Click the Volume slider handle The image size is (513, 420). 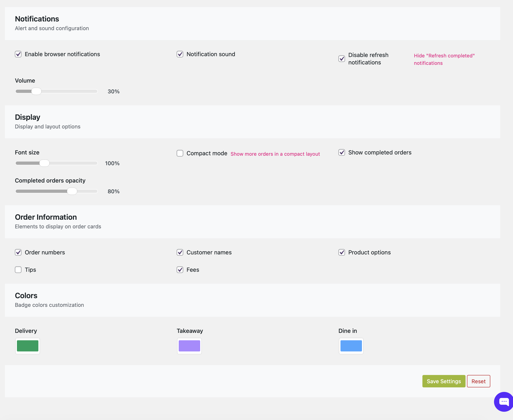tap(37, 91)
